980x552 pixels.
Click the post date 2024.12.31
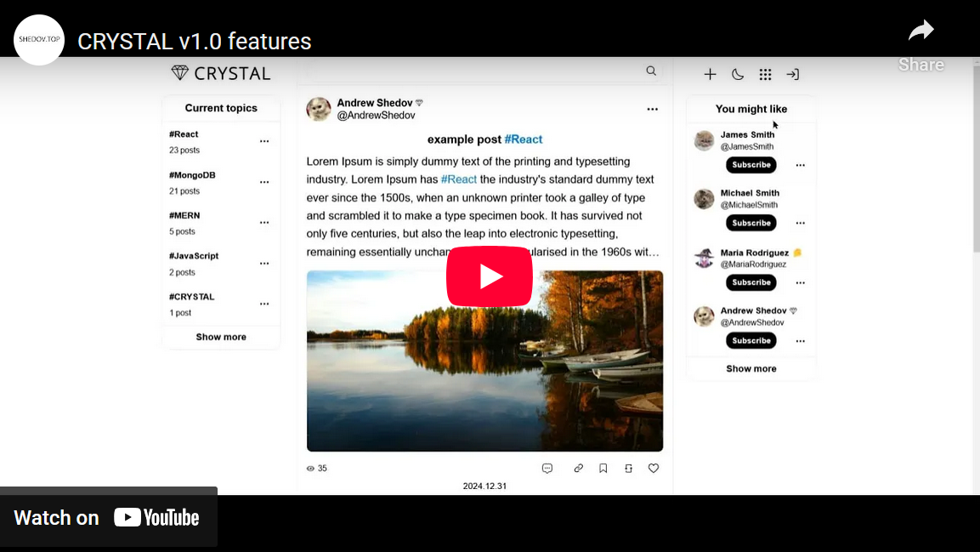point(485,487)
